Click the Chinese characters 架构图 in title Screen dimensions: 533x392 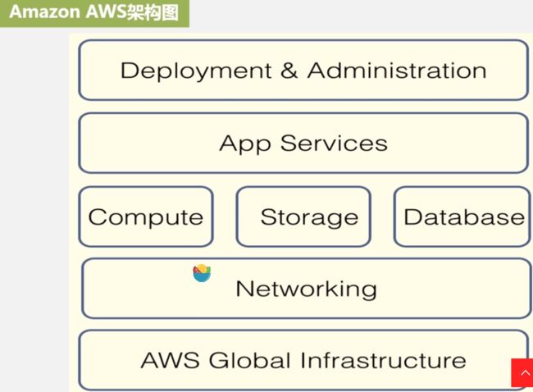[153, 13]
